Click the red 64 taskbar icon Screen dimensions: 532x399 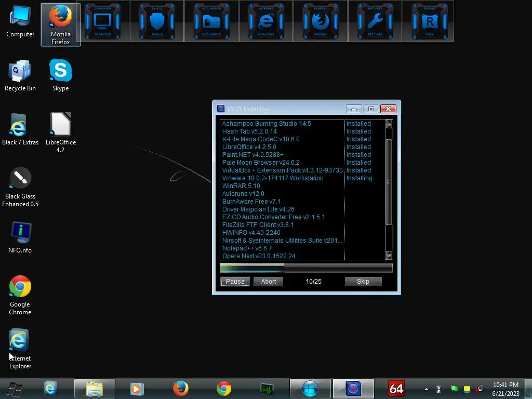coord(396,389)
